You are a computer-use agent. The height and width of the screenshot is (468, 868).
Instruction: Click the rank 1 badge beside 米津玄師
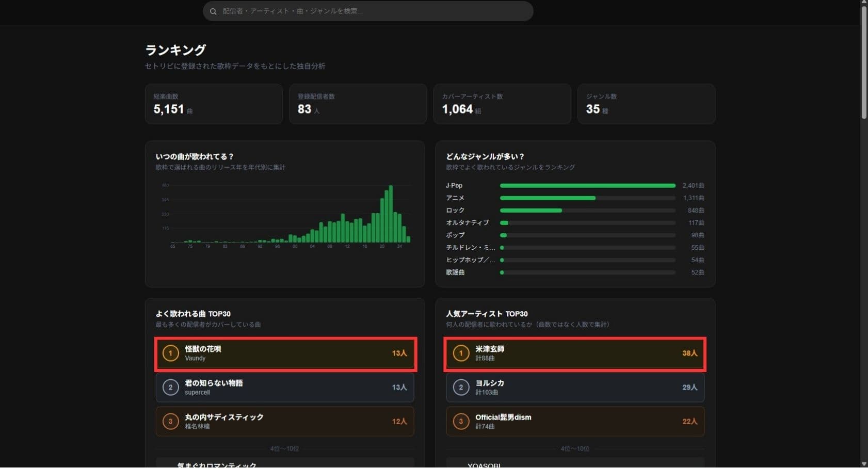tap(461, 353)
